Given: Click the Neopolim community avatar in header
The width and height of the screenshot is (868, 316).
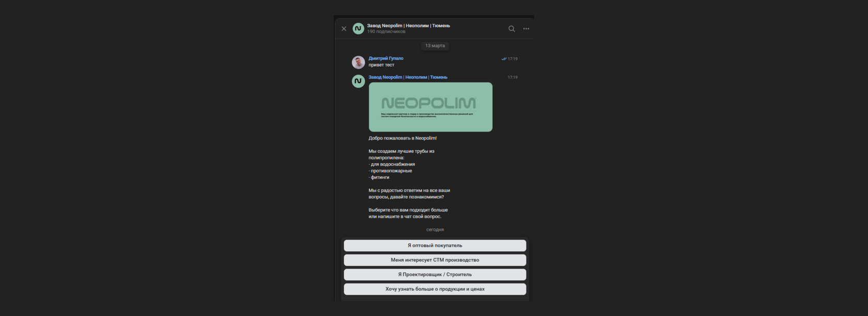Looking at the screenshot, I should [358, 28].
